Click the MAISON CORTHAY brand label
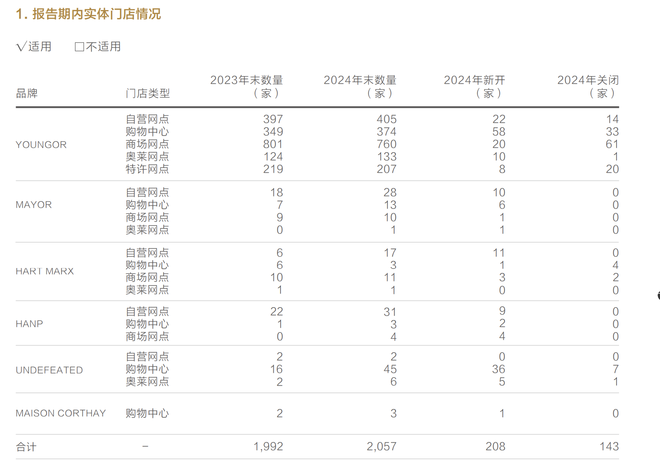The width and height of the screenshot is (660, 475). point(60,413)
